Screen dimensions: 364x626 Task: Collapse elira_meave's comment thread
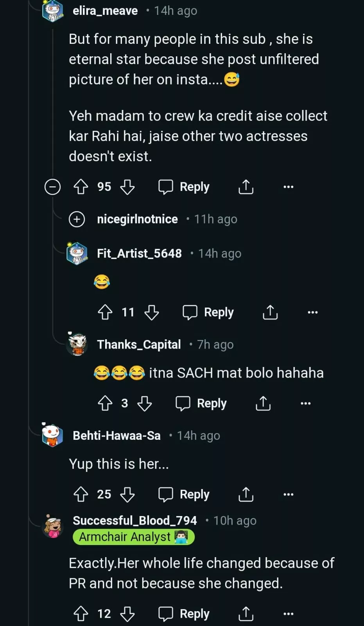click(52, 187)
